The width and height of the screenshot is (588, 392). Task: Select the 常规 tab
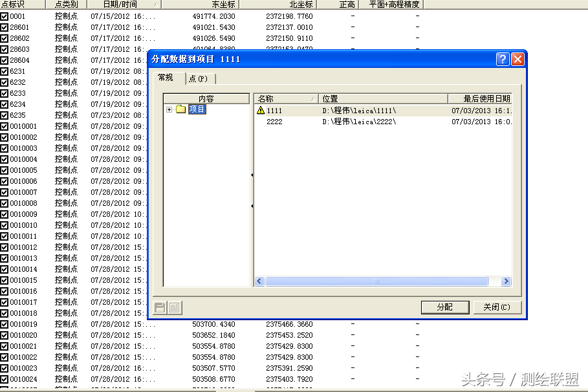pyautogui.click(x=166, y=78)
